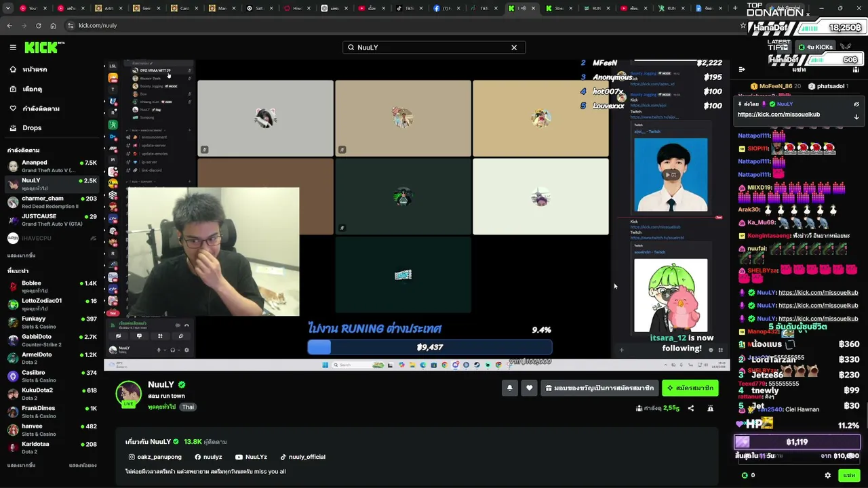Open KukuDota2 recommended channel
Viewport: 868px width, 488px height.
52,394
